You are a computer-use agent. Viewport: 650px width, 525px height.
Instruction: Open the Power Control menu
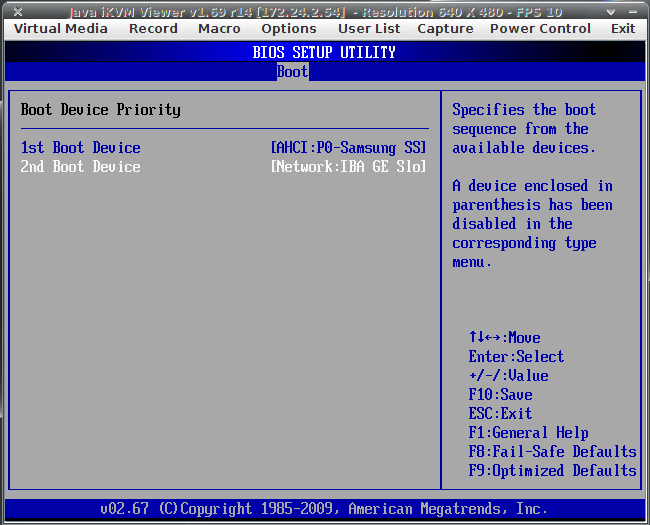click(540, 29)
